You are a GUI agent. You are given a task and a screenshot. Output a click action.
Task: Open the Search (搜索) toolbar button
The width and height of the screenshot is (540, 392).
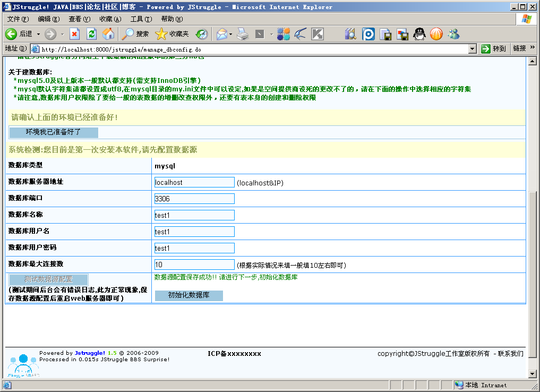pyautogui.click(x=135, y=34)
